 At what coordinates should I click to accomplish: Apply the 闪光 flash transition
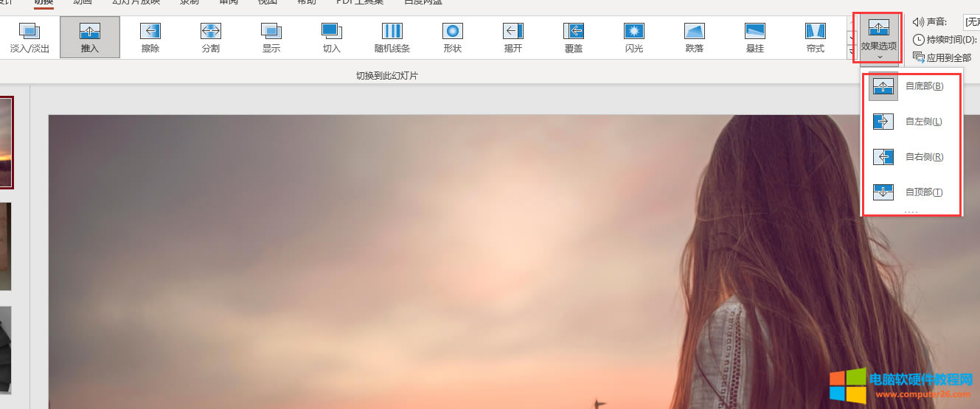[x=634, y=37]
